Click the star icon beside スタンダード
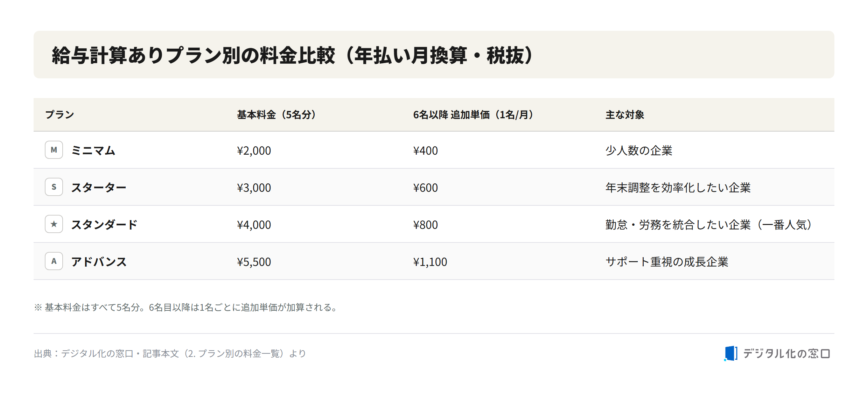The image size is (868, 394). coord(54,224)
